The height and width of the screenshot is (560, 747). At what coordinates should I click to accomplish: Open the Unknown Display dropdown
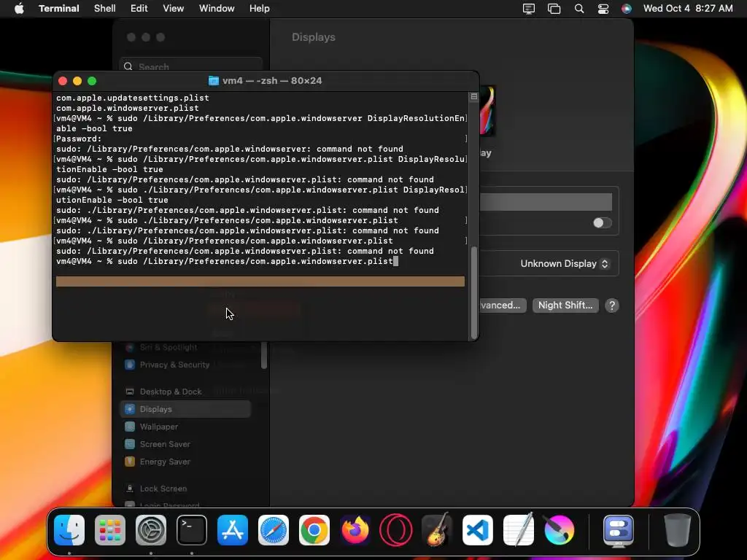pos(565,264)
